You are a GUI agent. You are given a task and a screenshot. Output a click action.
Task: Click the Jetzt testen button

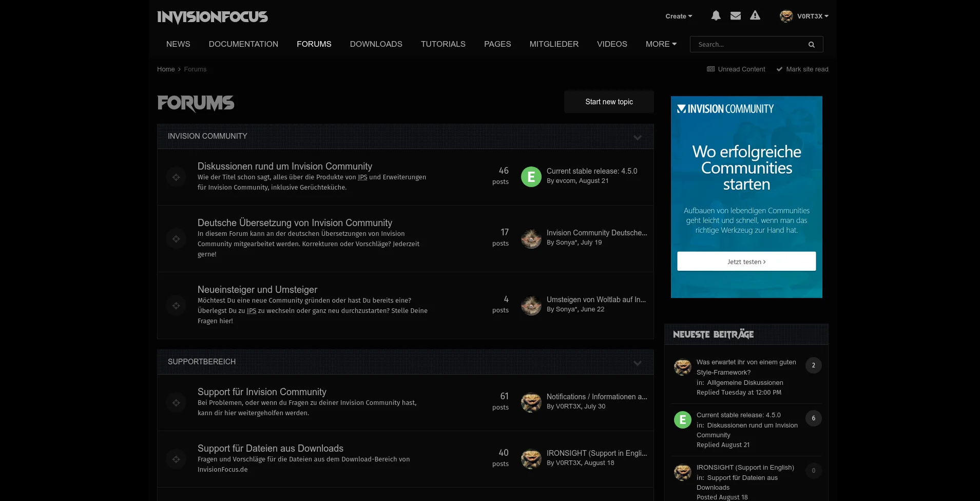[x=746, y=262]
